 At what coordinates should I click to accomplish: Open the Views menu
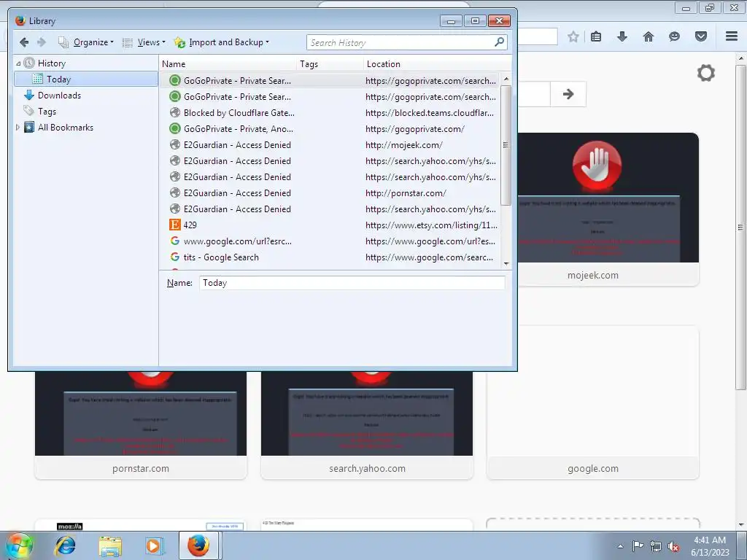144,42
